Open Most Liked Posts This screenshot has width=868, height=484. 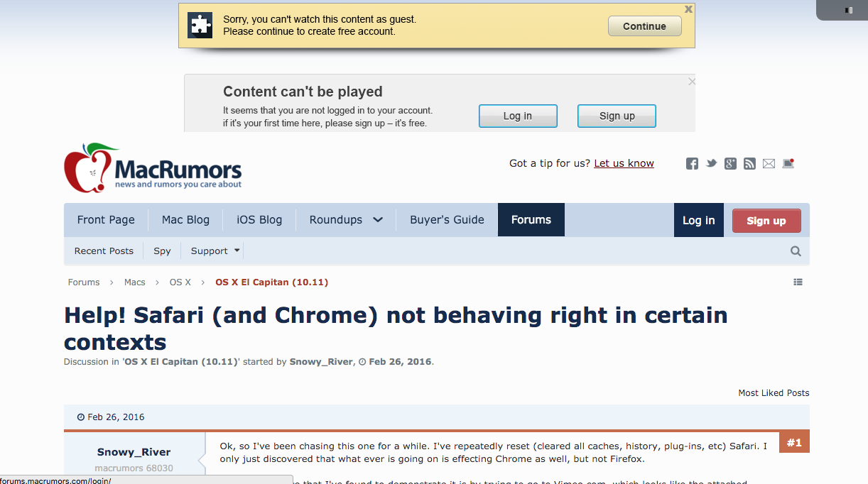click(x=774, y=393)
